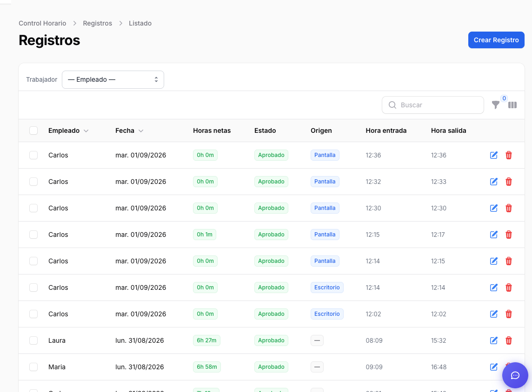Delete the Carlos 12:15 entry record
Viewport: 532px width, 392px height.
point(509,235)
